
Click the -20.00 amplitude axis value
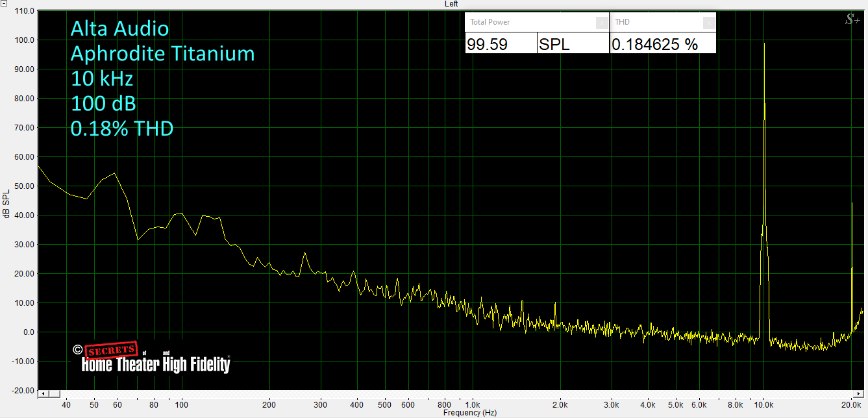[23, 391]
